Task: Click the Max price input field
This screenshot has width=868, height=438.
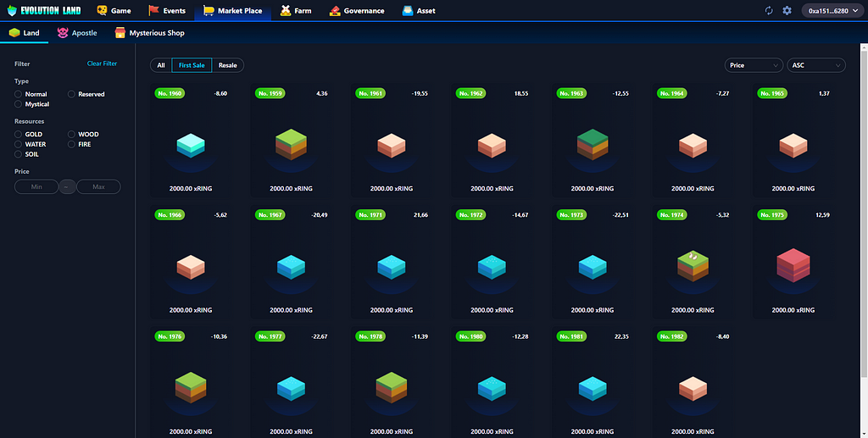Action: 98,187
